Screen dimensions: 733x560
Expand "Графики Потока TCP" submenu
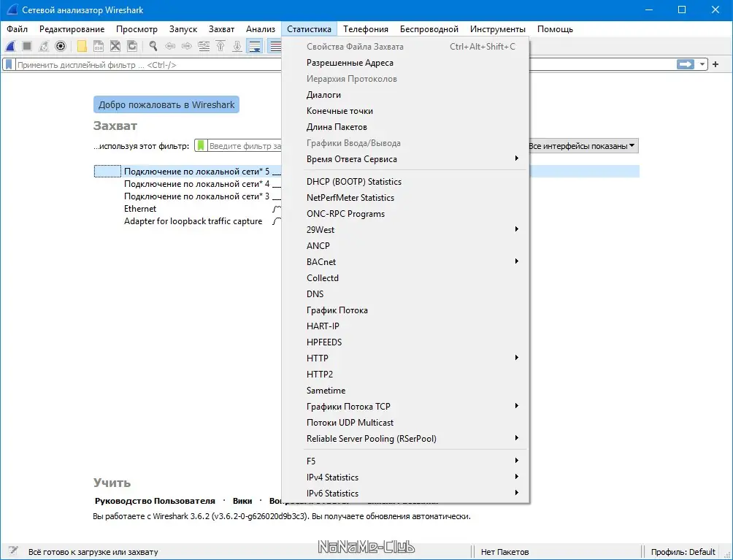(x=405, y=406)
